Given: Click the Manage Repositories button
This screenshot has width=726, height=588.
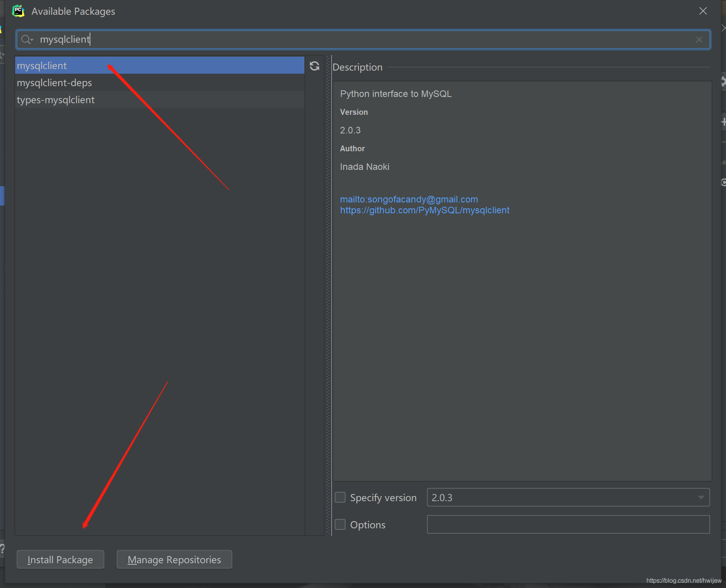Looking at the screenshot, I should (175, 560).
